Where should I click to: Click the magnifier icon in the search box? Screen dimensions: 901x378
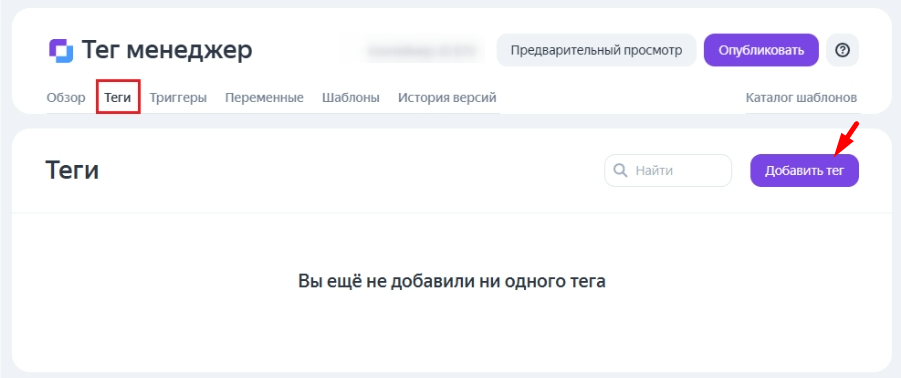621,171
